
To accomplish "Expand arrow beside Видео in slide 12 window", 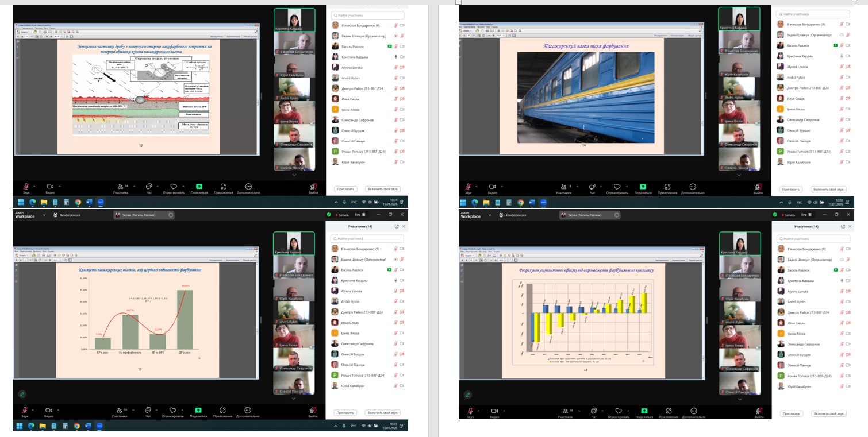I will coord(59,186).
